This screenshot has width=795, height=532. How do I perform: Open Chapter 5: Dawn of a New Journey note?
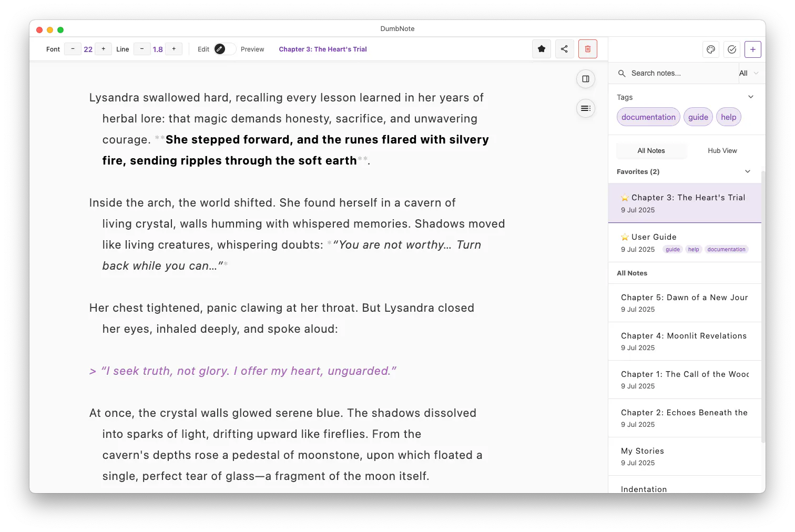685,303
